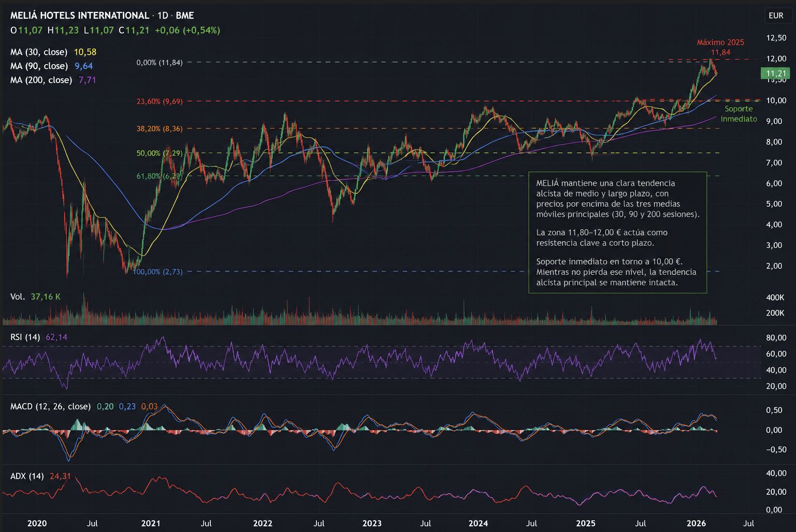Click the 40,00 ADX axis label

click(x=776, y=473)
